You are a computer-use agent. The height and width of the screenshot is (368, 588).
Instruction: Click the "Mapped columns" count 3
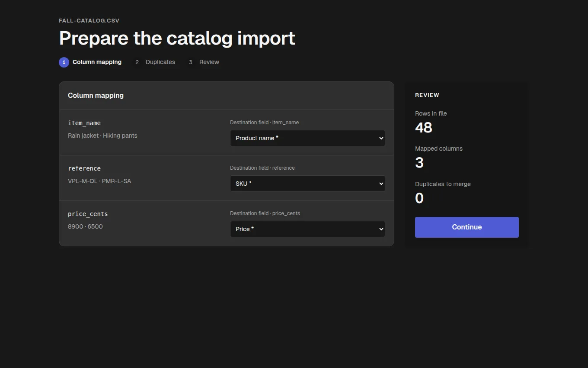tap(419, 163)
